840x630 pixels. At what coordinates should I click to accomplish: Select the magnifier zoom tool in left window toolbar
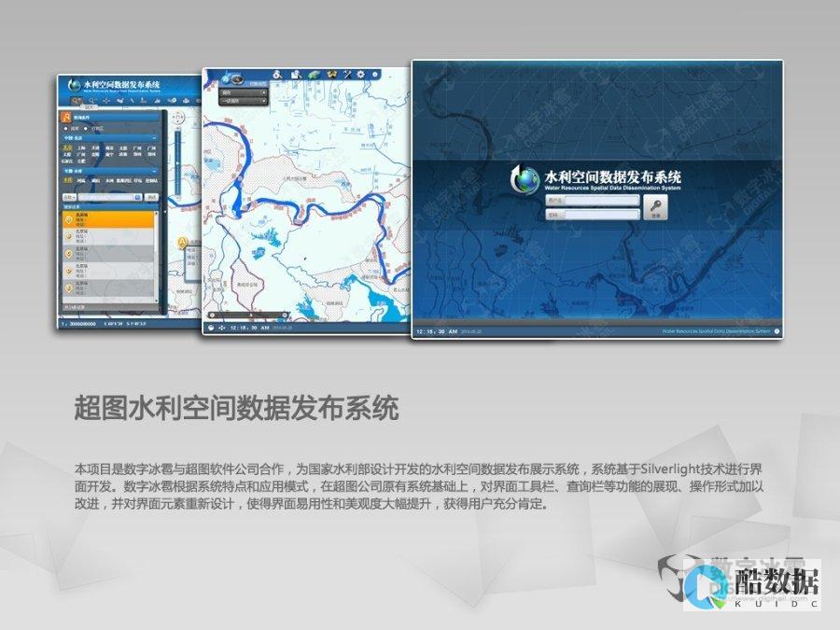pos(92,100)
